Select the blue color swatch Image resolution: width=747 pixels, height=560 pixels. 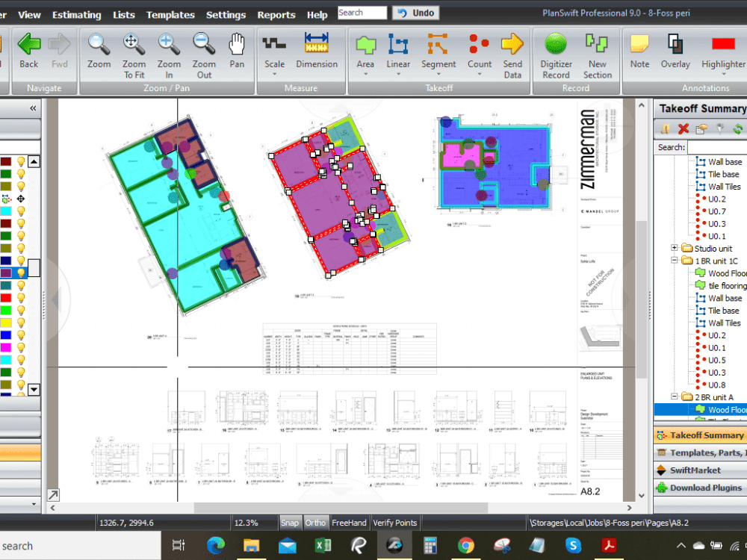coord(6,335)
